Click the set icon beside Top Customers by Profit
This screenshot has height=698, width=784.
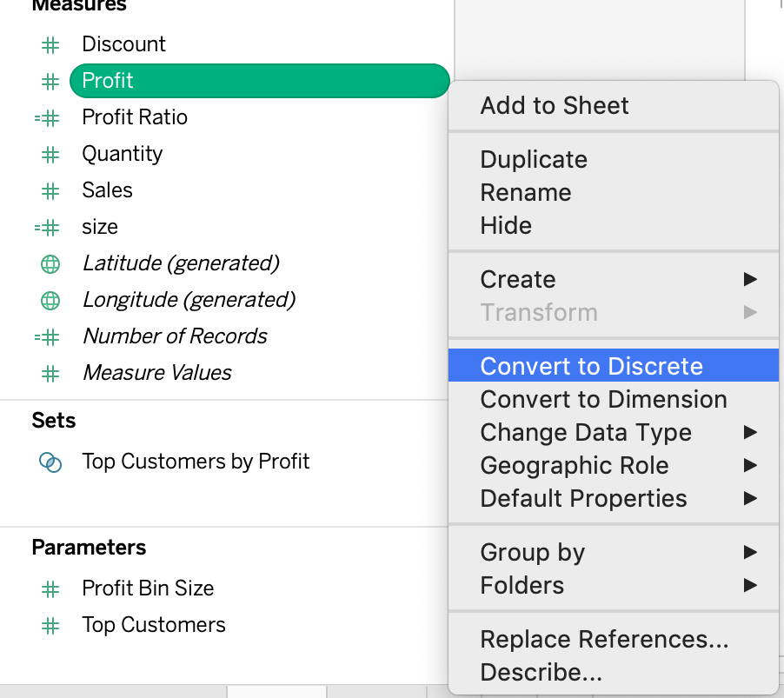(50, 462)
